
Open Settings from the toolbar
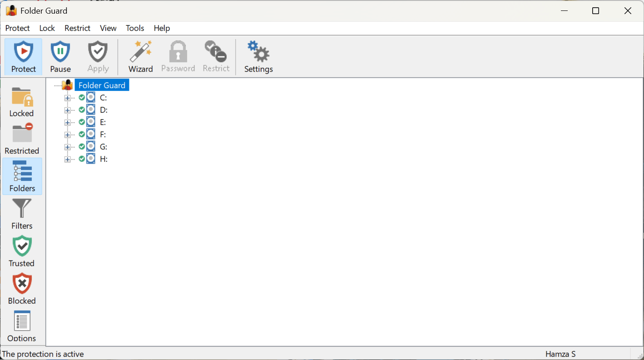click(258, 57)
